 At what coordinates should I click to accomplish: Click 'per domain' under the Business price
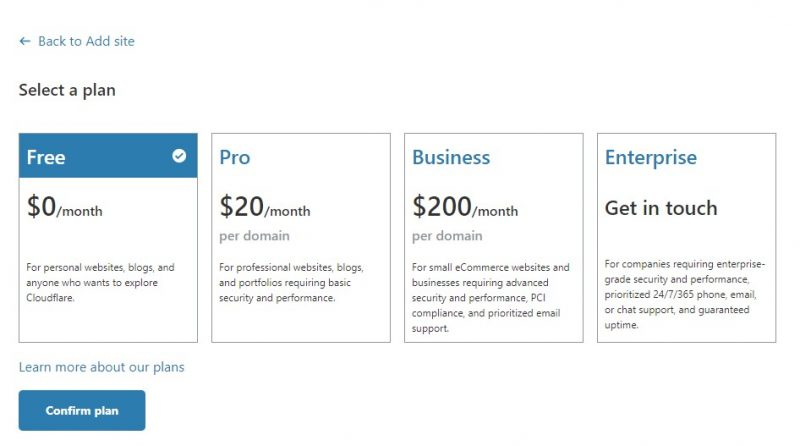pos(447,236)
